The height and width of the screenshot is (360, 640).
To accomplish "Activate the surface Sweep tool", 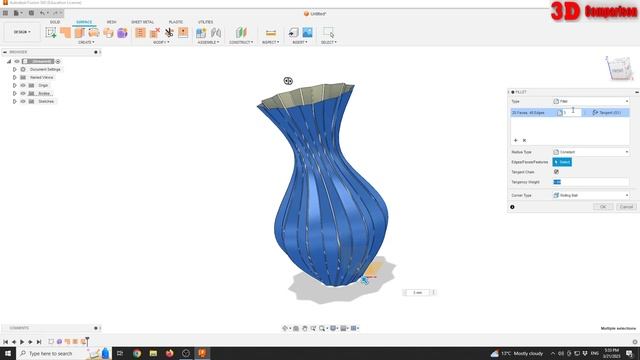I will [94, 32].
